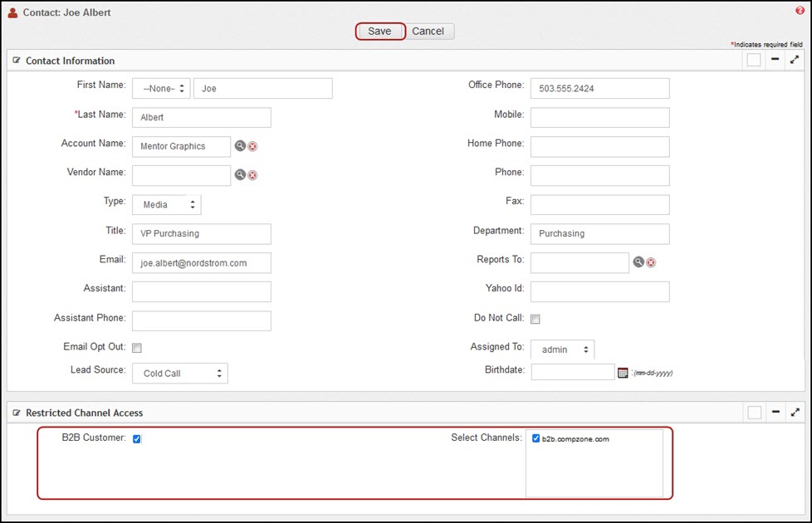Click the edit icon beside Contact Information

[x=17, y=61]
